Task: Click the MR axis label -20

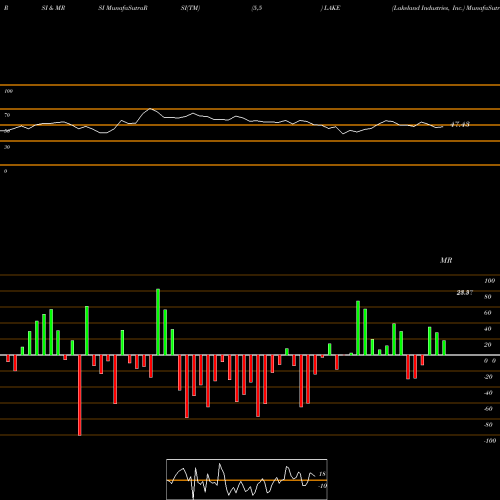Action: (x=488, y=377)
